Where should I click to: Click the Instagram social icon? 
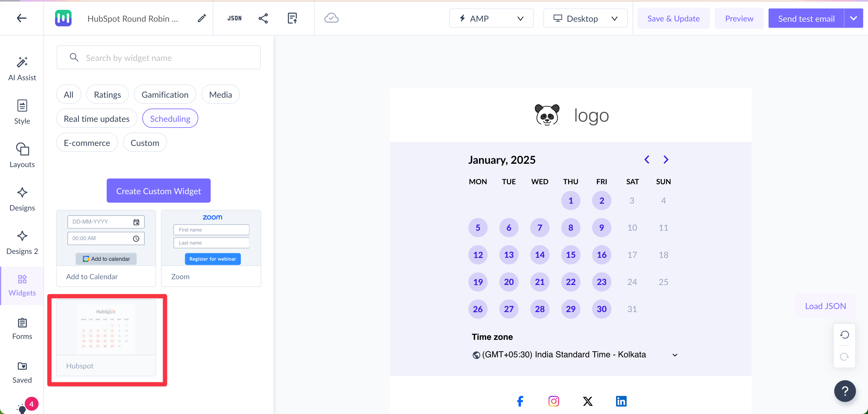pos(554,401)
